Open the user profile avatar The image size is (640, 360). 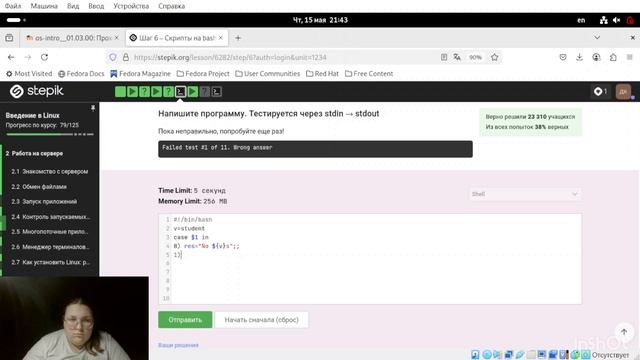pyautogui.click(x=623, y=91)
